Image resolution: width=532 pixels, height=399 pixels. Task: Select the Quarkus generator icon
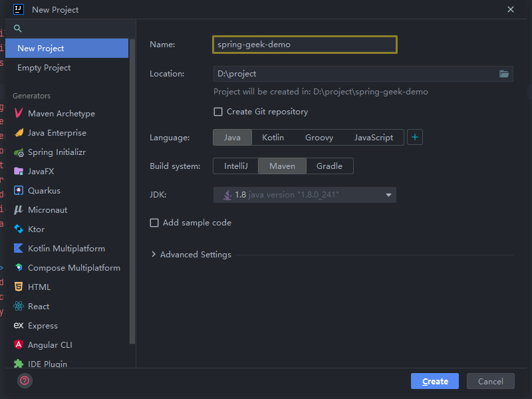pyautogui.click(x=19, y=191)
